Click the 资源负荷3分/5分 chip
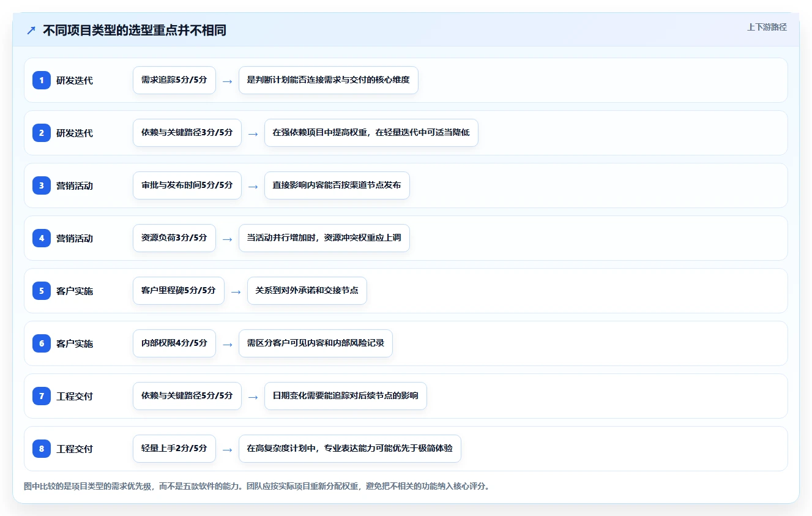This screenshot has width=812, height=516. (174, 238)
